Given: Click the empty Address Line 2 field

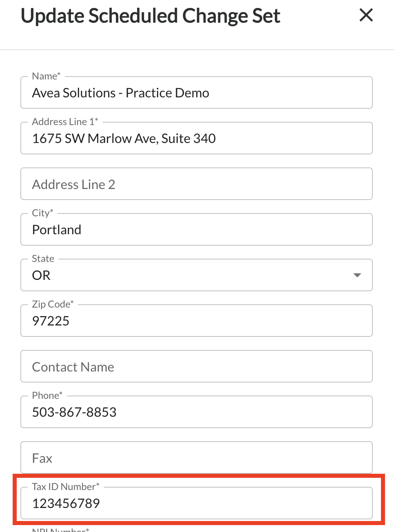Looking at the screenshot, I should [197, 184].
